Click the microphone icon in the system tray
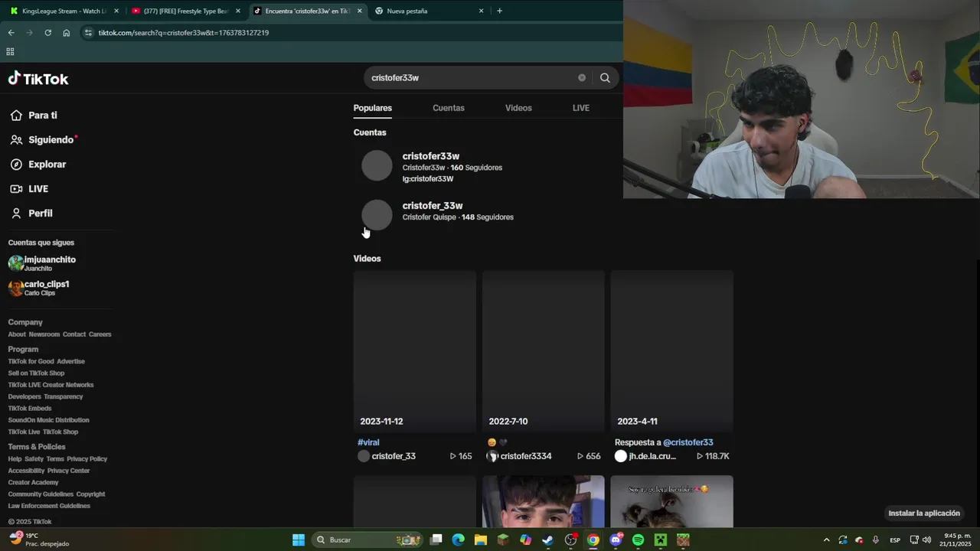 (876, 540)
